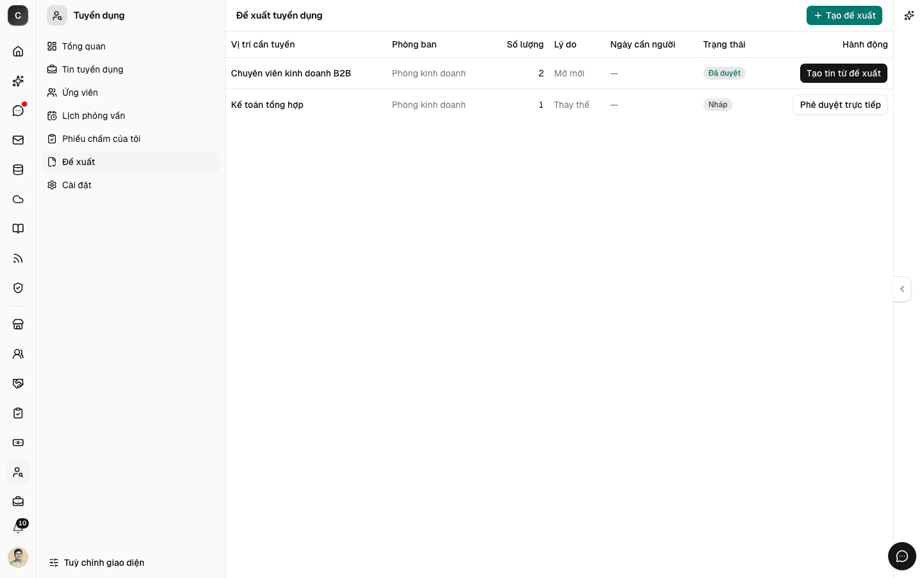924x578 pixels.
Task: Open the store icon in left rail
Action: point(18,324)
